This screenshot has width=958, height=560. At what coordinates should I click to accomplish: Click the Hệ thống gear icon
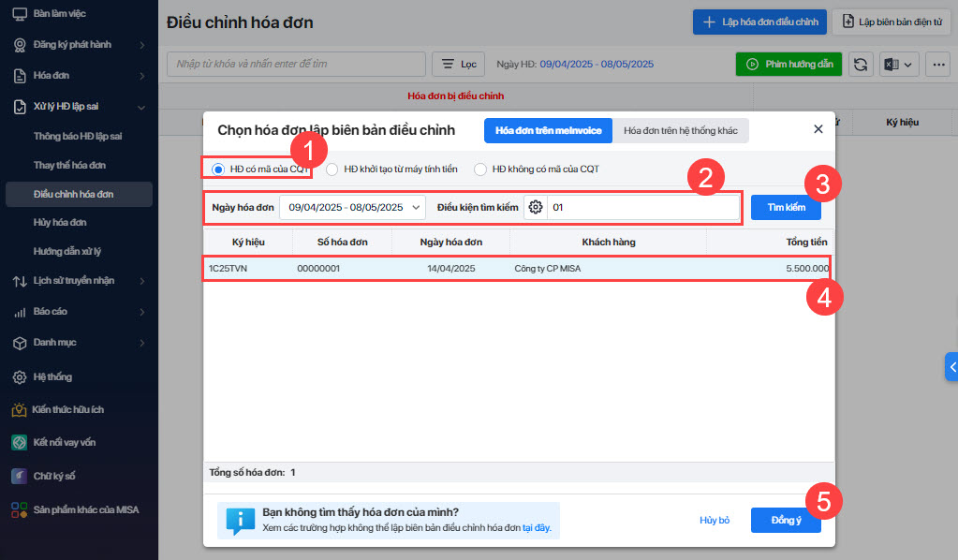pyautogui.click(x=20, y=377)
